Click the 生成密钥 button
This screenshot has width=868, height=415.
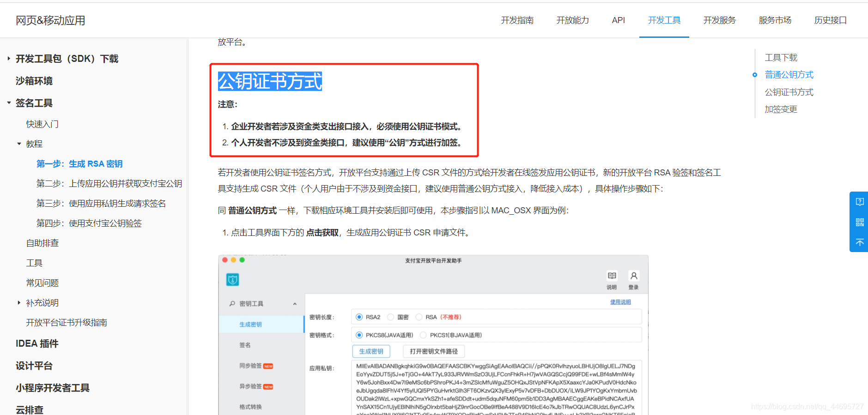[371, 351]
